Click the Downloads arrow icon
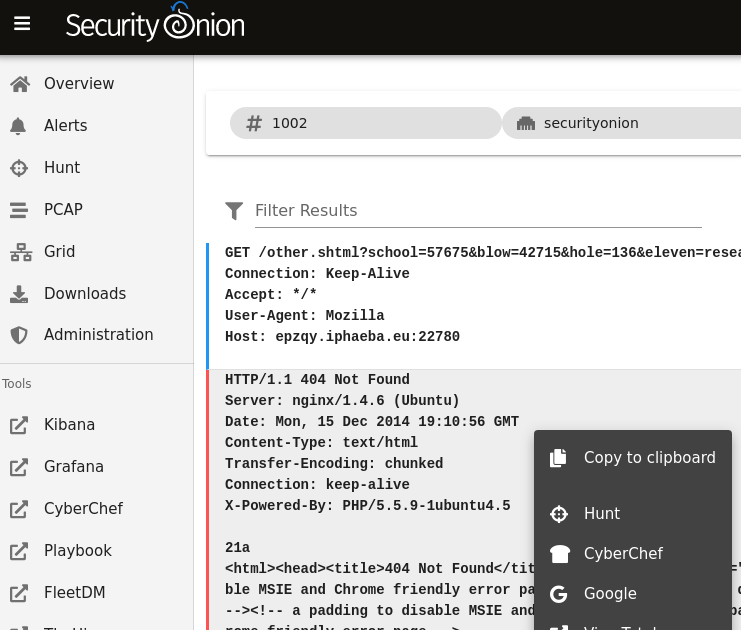The image size is (741, 630). coord(19,293)
